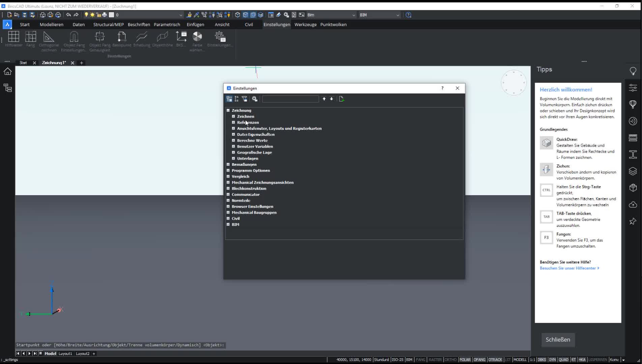This screenshot has height=364, width=642.
Task: Open the layers panel in right sidebar
Action: pos(633,171)
